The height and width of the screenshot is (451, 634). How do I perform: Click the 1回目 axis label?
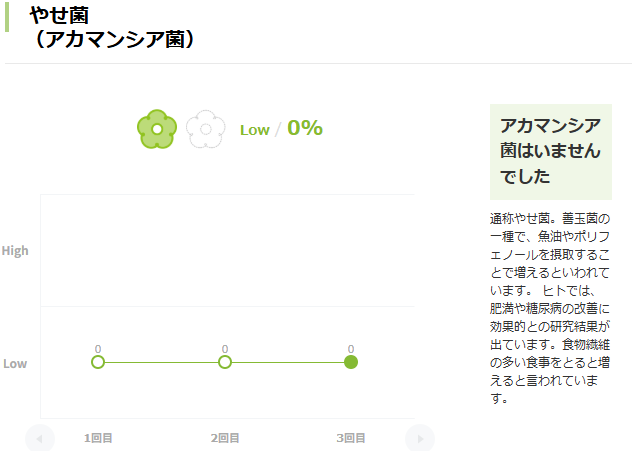point(98,438)
